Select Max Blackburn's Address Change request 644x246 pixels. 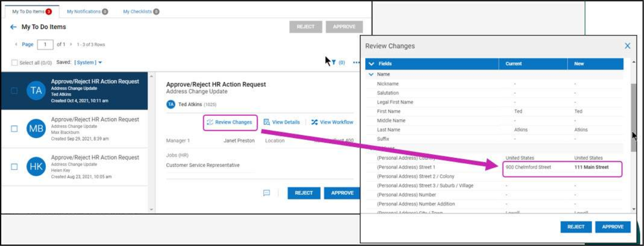(75, 129)
